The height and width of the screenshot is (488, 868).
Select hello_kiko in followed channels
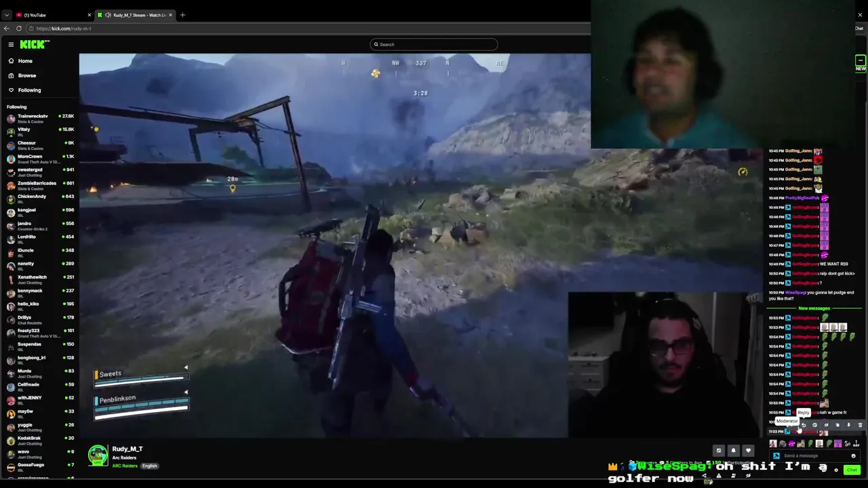(x=41, y=306)
